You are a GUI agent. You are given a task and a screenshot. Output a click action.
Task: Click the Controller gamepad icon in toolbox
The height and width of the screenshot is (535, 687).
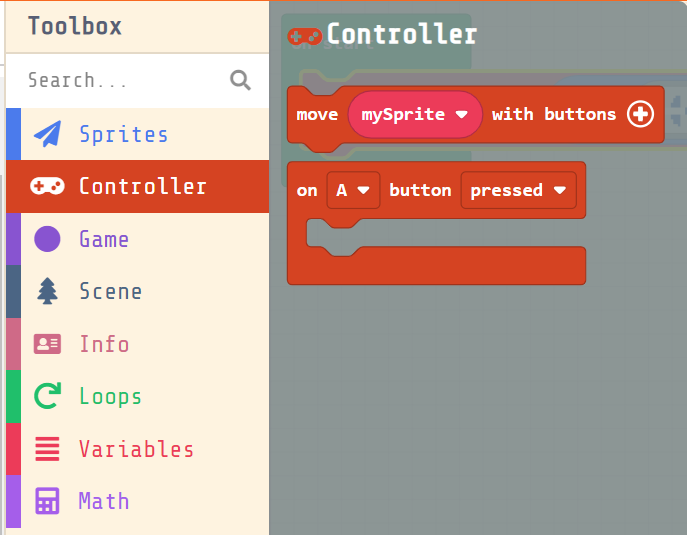coord(47,186)
